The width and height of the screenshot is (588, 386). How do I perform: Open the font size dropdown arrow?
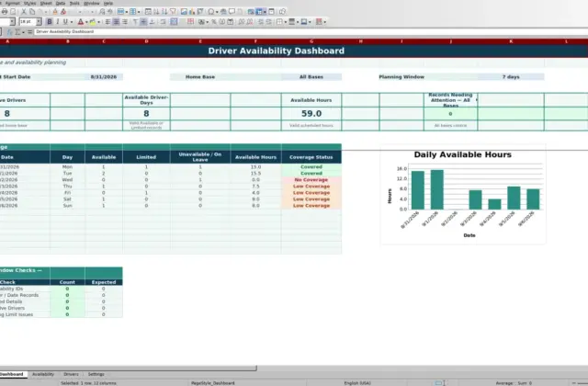tap(39, 22)
